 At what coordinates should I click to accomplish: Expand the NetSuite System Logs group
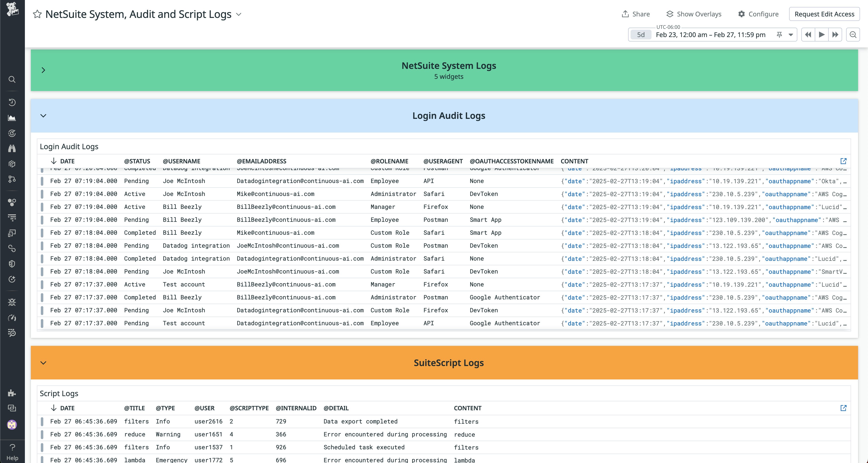coord(44,70)
